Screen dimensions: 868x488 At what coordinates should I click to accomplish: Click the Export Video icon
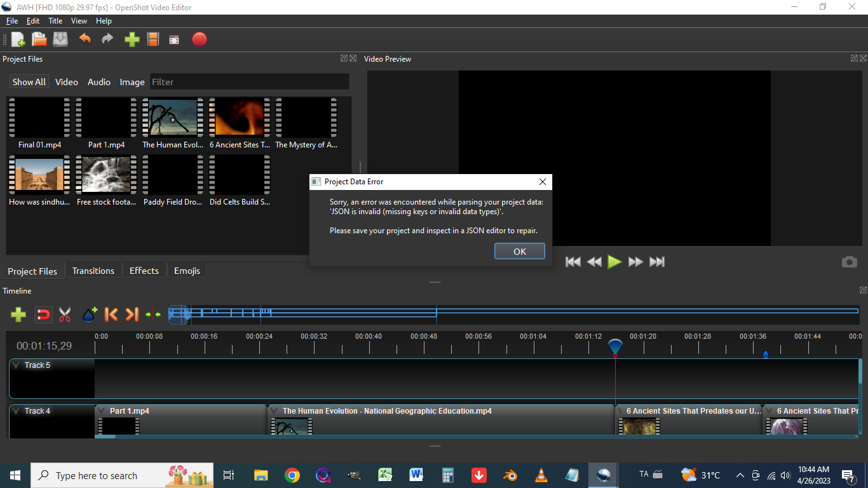[x=199, y=39]
